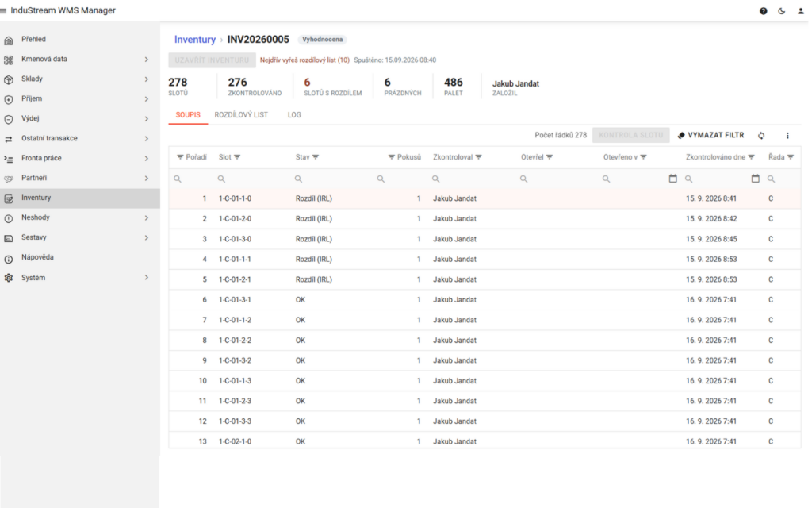This screenshot has width=812, height=508.
Task: Click filter icon next to Slot header
Action: (x=237, y=157)
